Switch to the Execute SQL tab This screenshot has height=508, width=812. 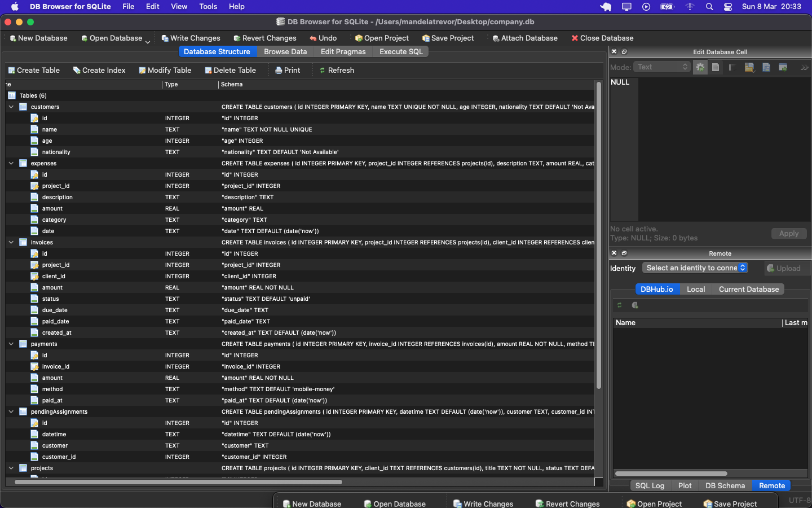(401, 51)
